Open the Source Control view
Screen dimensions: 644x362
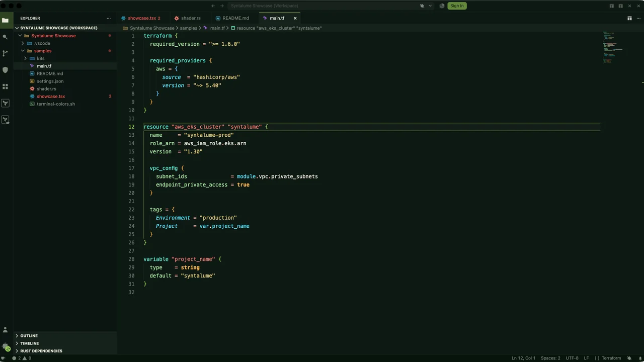(x=5, y=53)
